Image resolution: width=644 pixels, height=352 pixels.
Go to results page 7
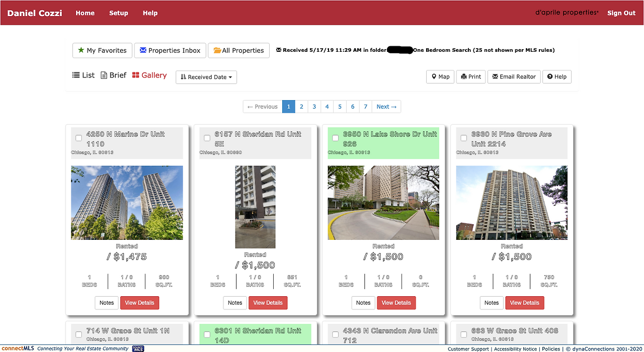tap(365, 107)
